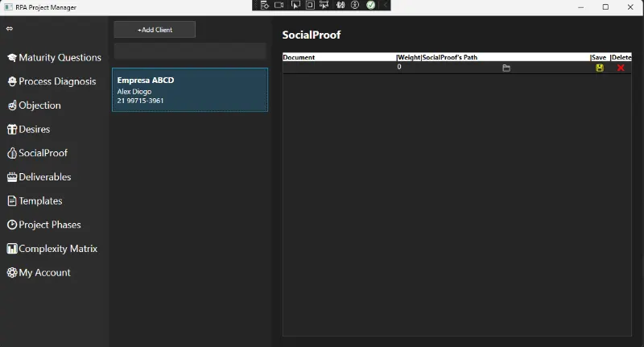Click the empty Document cell in row
Viewport: 644px width, 347px height.
tap(339, 68)
